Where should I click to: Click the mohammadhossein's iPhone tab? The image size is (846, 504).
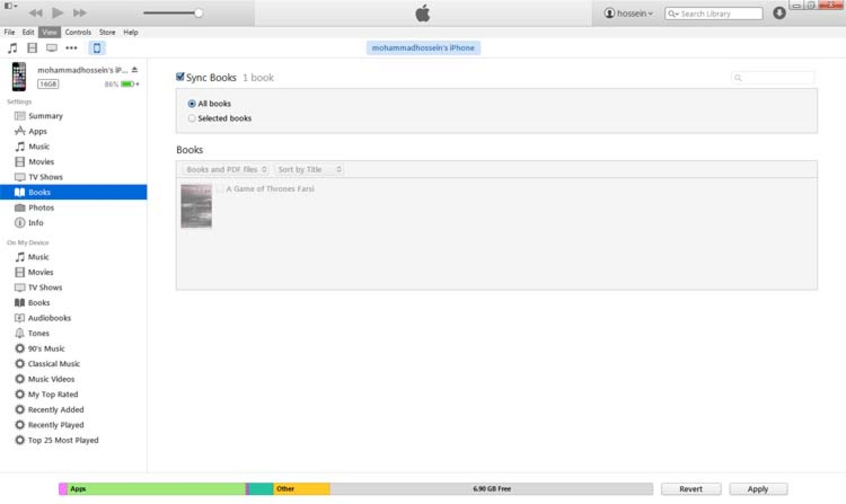point(423,48)
